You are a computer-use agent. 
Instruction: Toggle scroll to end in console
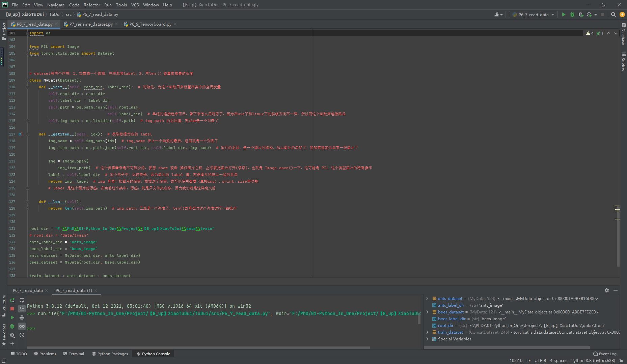point(22,309)
